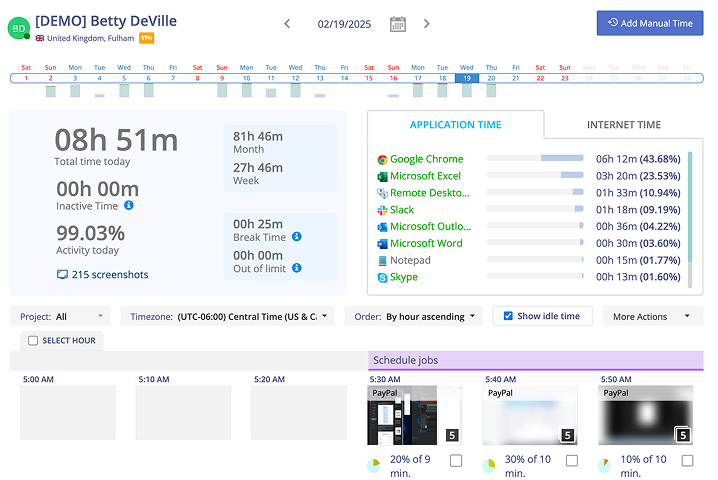718x480 pixels.
Task: Open the calendar date picker icon
Action: (397, 24)
